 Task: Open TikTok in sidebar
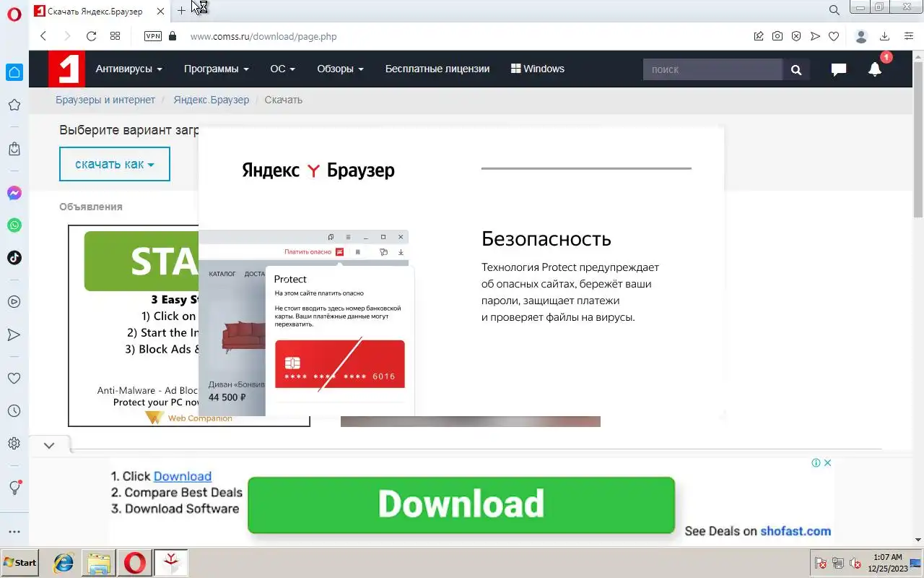point(14,257)
